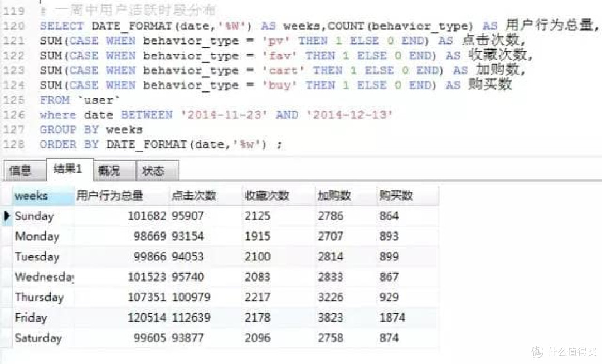
Task: Click the 点击次数 value 94053
Action: pos(188,256)
